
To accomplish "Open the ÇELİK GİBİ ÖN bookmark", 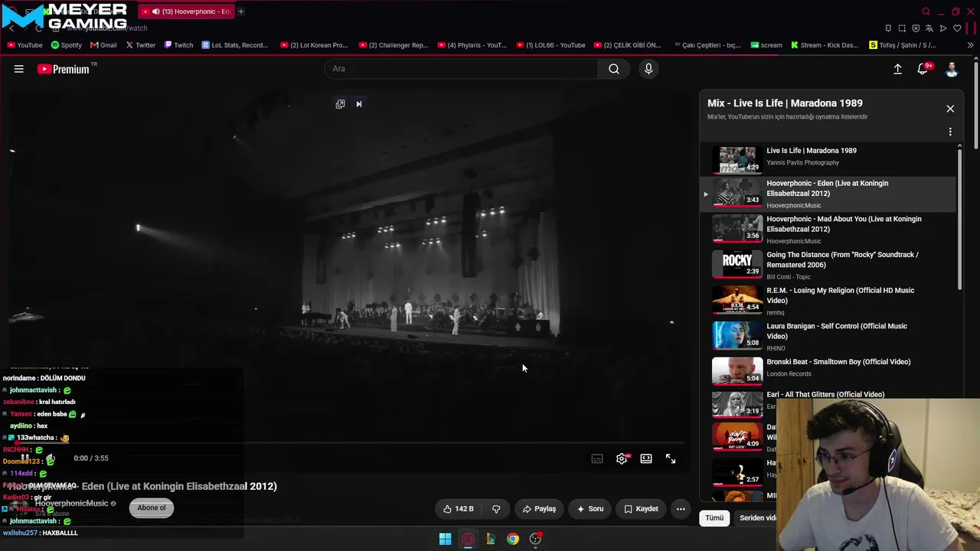I will click(x=628, y=45).
